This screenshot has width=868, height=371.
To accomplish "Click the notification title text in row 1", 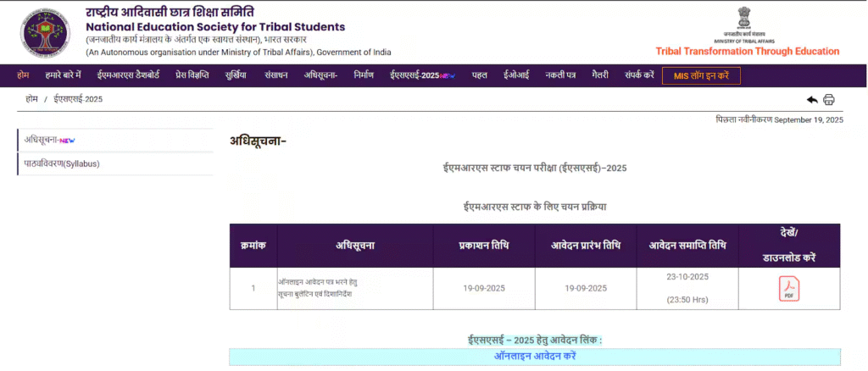I will [322, 287].
